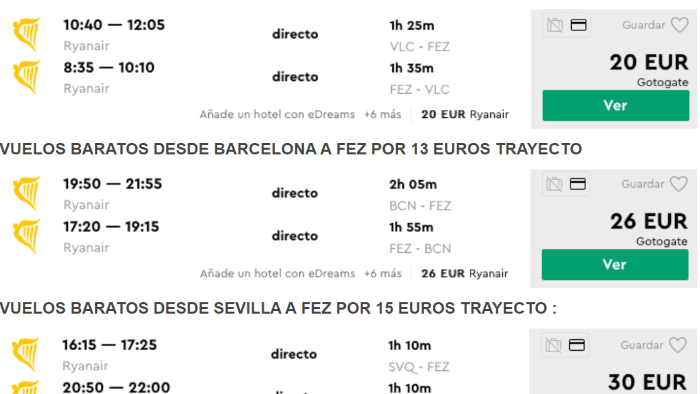This screenshot has height=394, width=700.
Task: Click the no-baggage icon on the Valencia flight card
Action: click(x=555, y=25)
